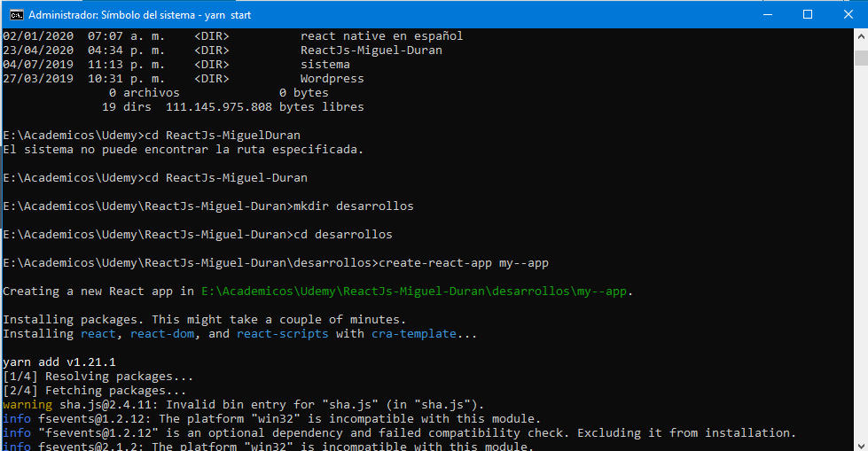Maximize the Command Prompt window
The width and height of the screenshot is (868, 451).
(808, 14)
